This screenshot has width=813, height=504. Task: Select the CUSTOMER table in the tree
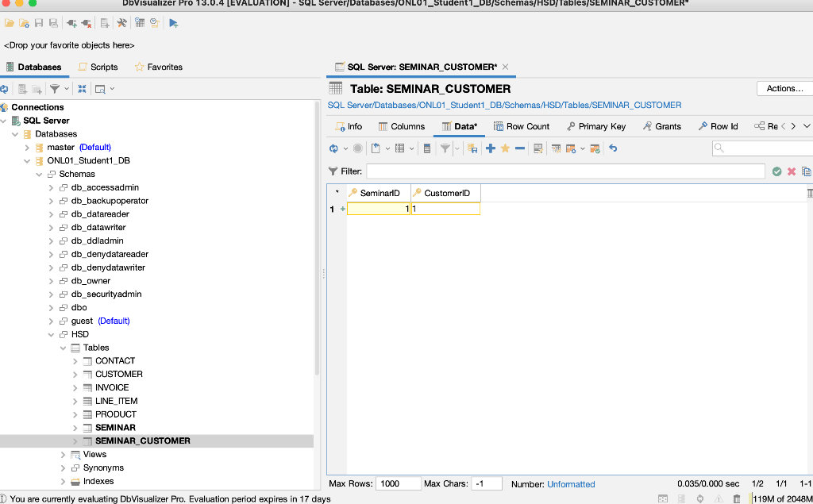pos(119,374)
